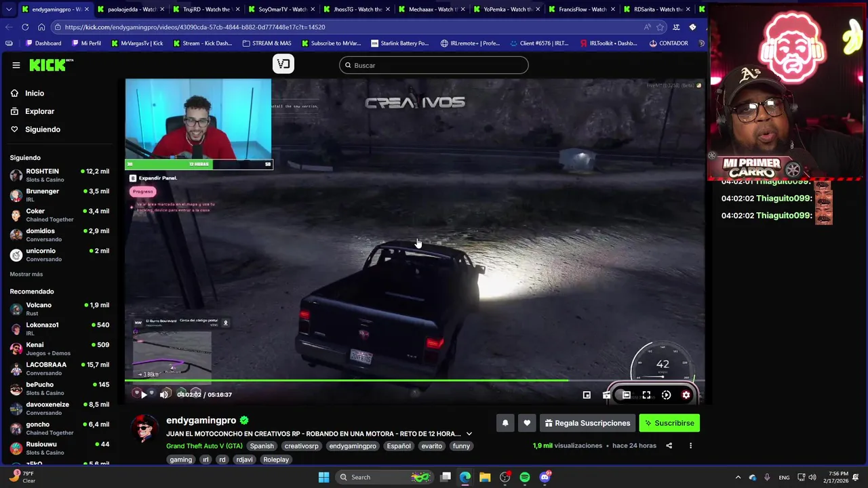Select the Spanish tag
This screenshot has width=868, height=488.
point(262,446)
